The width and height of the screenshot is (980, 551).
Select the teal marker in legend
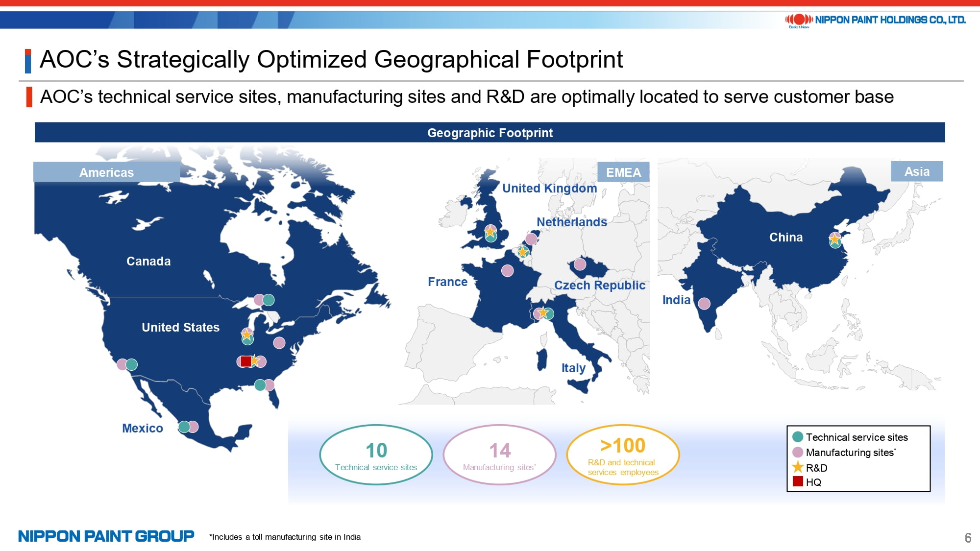(798, 436)
